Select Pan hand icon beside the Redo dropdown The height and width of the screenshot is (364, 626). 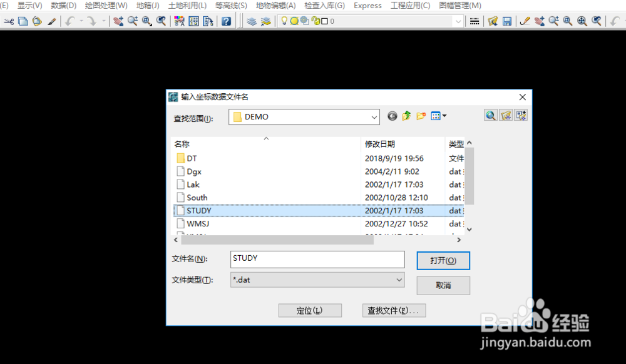click(118, 21)
